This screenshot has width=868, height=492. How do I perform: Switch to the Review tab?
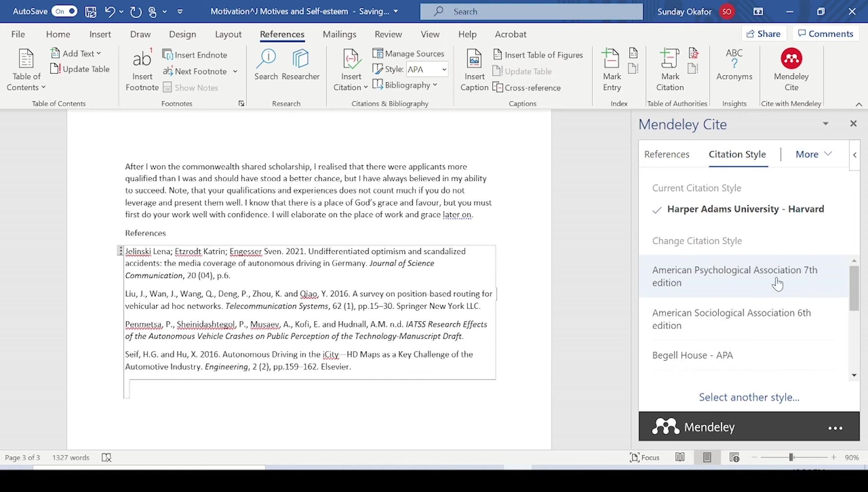pos(388,34)
